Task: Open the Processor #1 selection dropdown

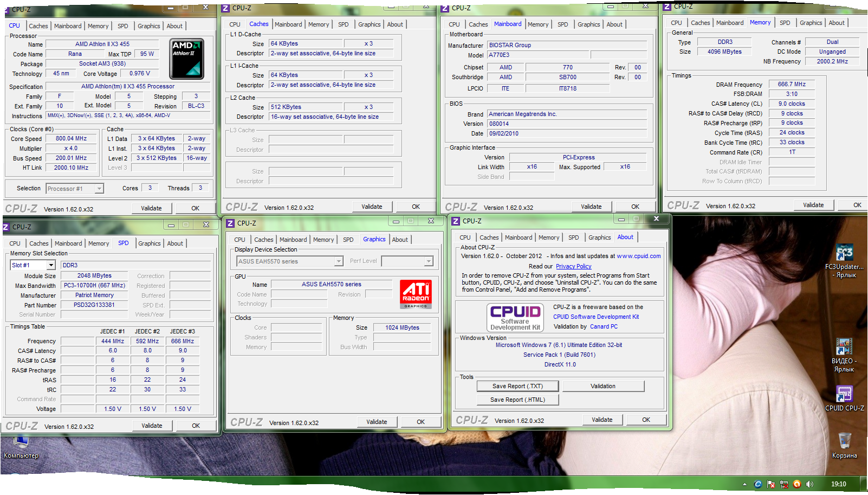Action: pos(99,189)
